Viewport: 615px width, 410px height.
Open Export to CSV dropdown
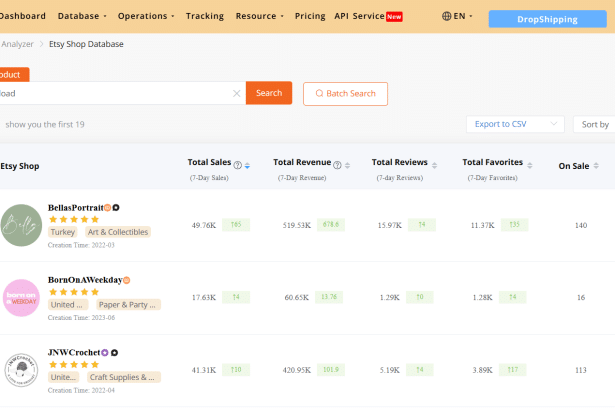pos(515,124)
